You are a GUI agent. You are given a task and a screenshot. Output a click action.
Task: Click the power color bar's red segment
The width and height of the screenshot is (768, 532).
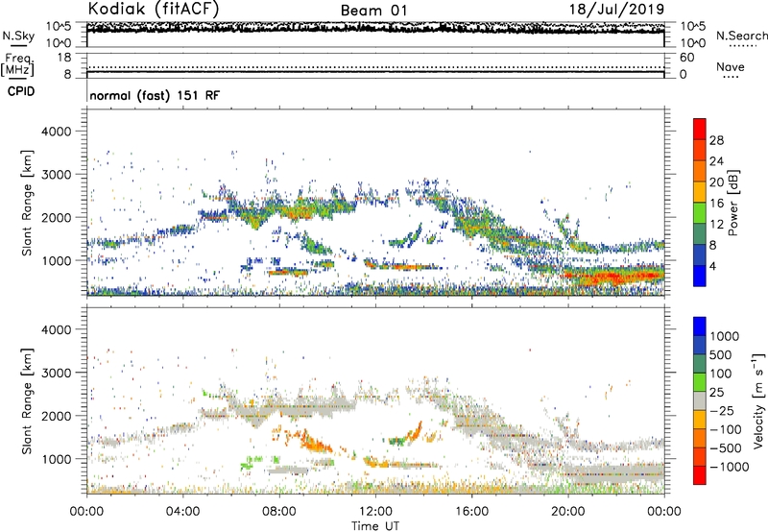700,129
